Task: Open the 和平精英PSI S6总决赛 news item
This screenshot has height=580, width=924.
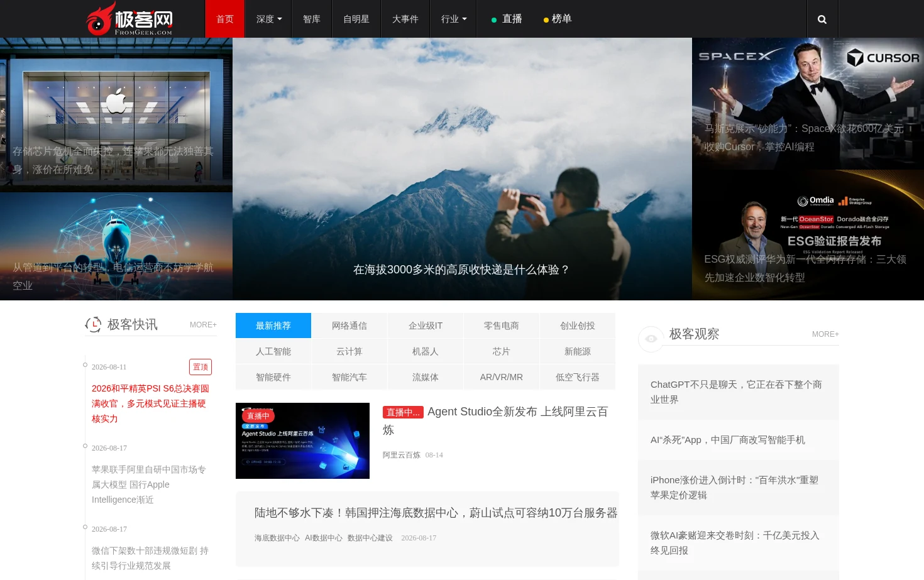Action: (151, 403)
